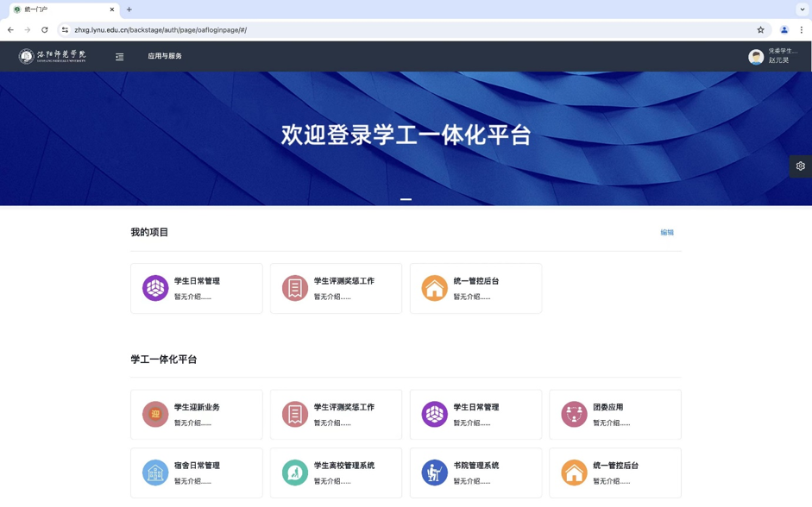Click the orange 统一管控后台 icon in 学工一体化平台
This screenshot has height=507, width=812.
click(575, 473)
